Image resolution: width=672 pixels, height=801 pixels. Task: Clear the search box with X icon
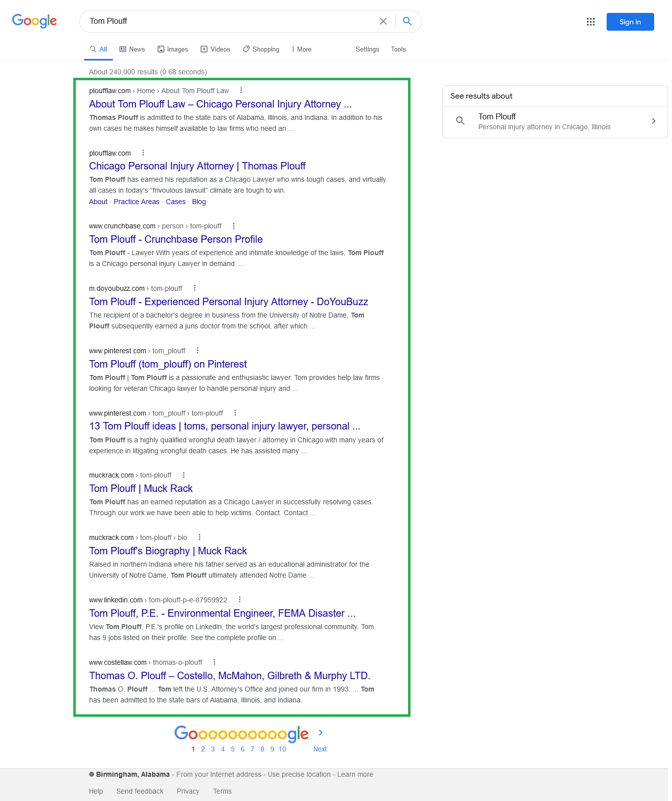pos(383,21)
